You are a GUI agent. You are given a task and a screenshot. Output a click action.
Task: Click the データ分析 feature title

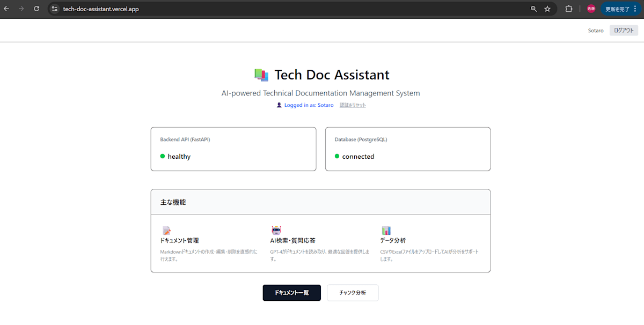click(x=393, y=240)
